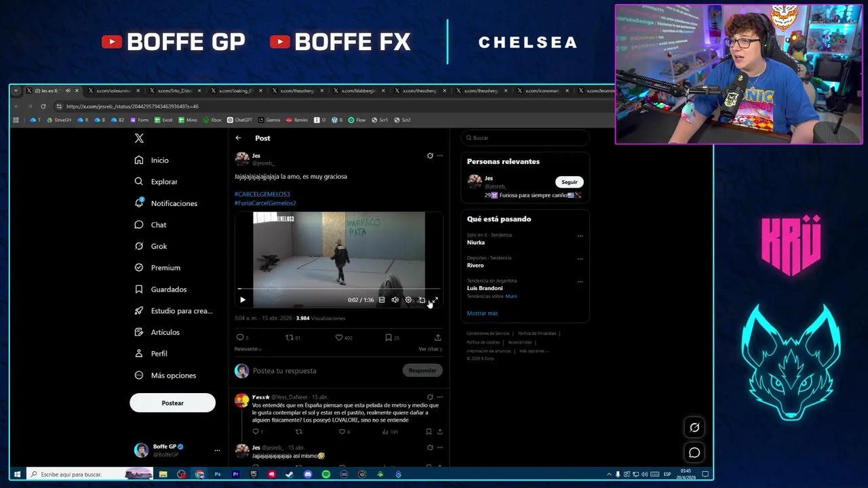This screenshot has width=868, height=488.
Task: Open video playback settings gear
Action: 408,300
